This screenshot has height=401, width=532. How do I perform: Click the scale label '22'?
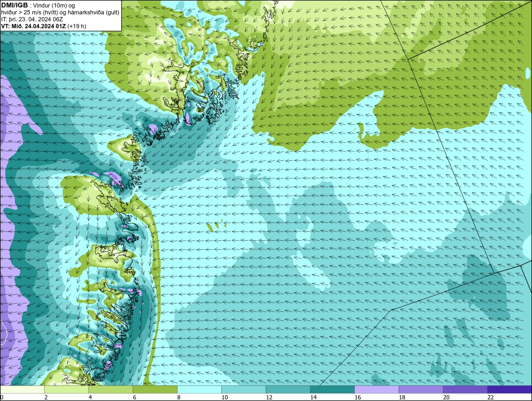pyautogui.click(x=491, y=397)
